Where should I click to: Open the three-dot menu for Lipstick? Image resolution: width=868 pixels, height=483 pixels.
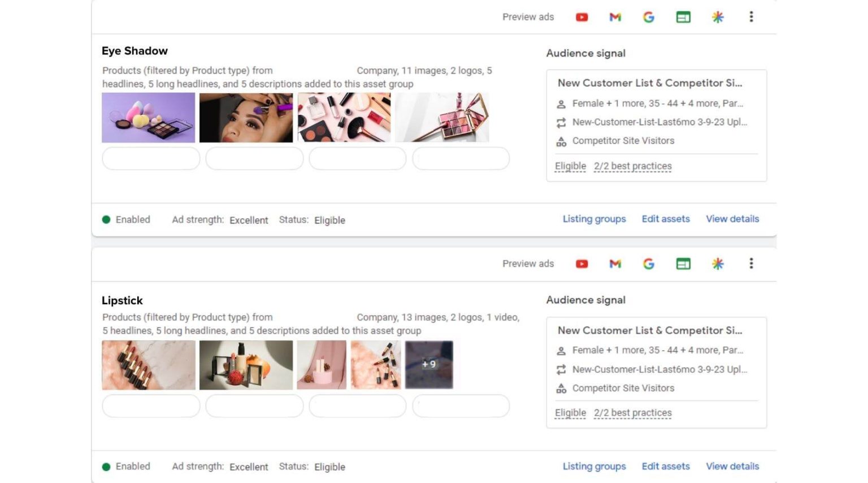pyautogui.click(x=751, y=264)
